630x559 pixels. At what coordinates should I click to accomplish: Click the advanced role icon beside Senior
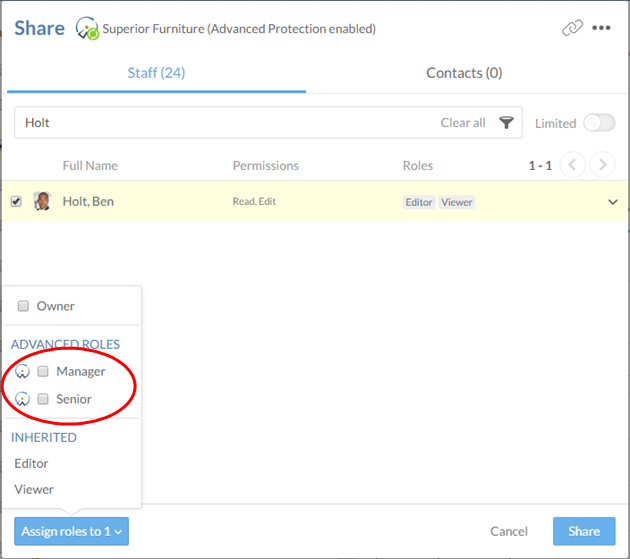coord(22,399)
